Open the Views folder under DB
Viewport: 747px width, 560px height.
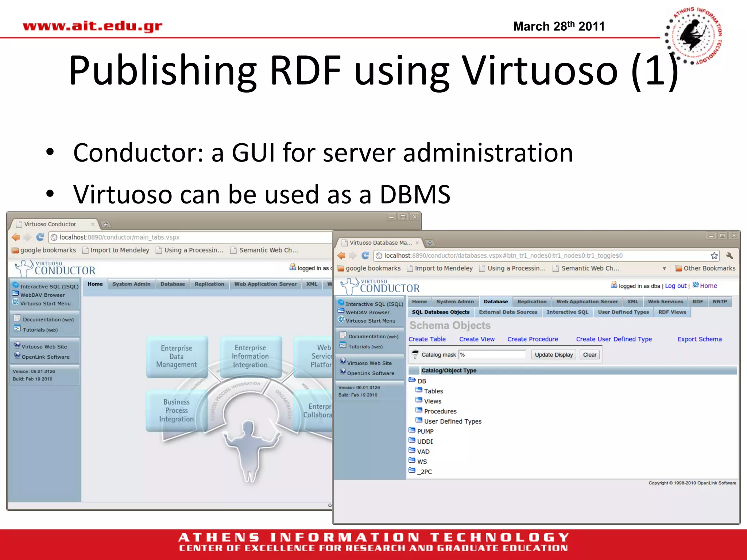tap(419, 400)
